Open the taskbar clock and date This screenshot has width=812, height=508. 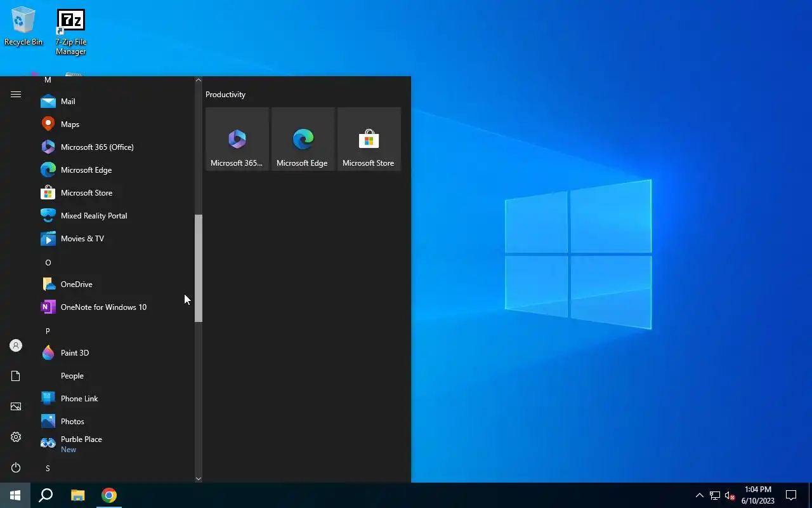[x=758, y=495]
